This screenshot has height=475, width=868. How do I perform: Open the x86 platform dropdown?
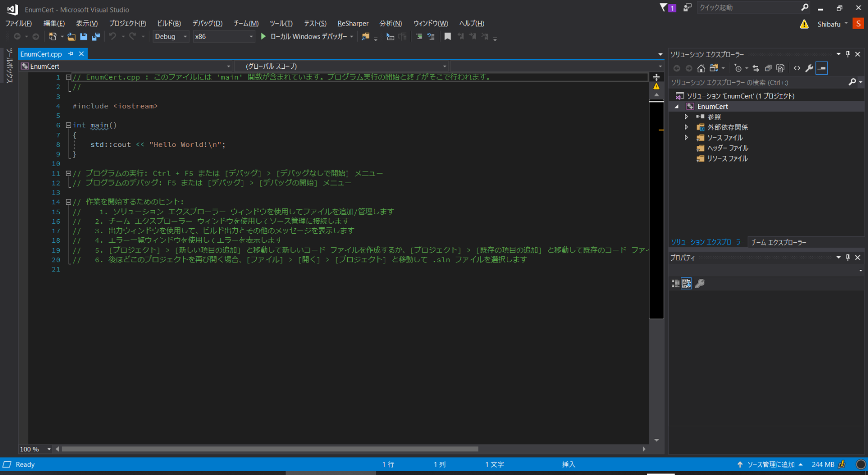251,37
